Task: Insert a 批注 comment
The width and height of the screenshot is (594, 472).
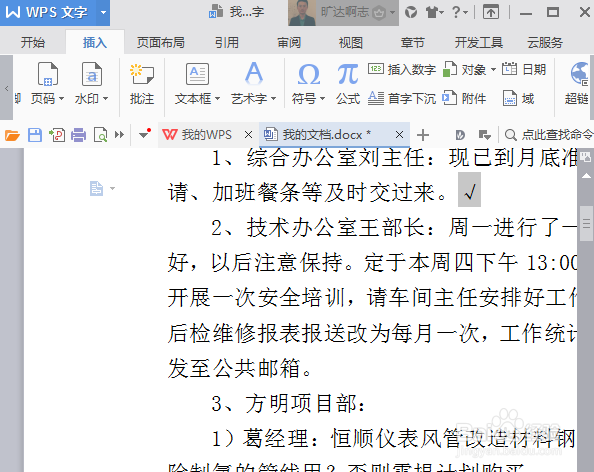Action: tap(142, 83)
